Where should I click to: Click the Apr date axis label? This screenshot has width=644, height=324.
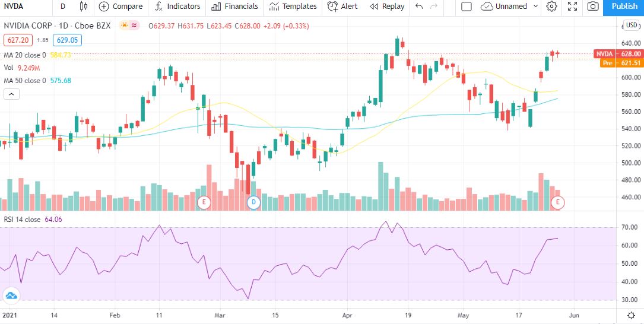(347, 315)
